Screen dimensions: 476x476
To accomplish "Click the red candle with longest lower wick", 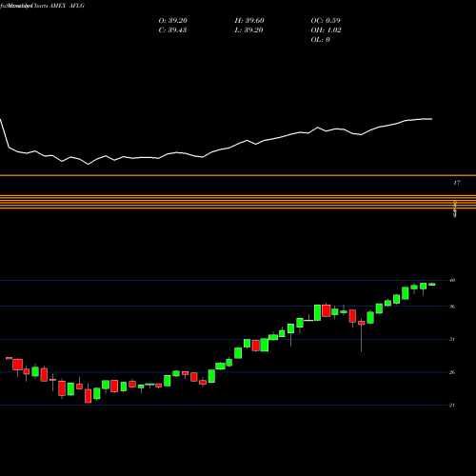I will click(362, 323).
